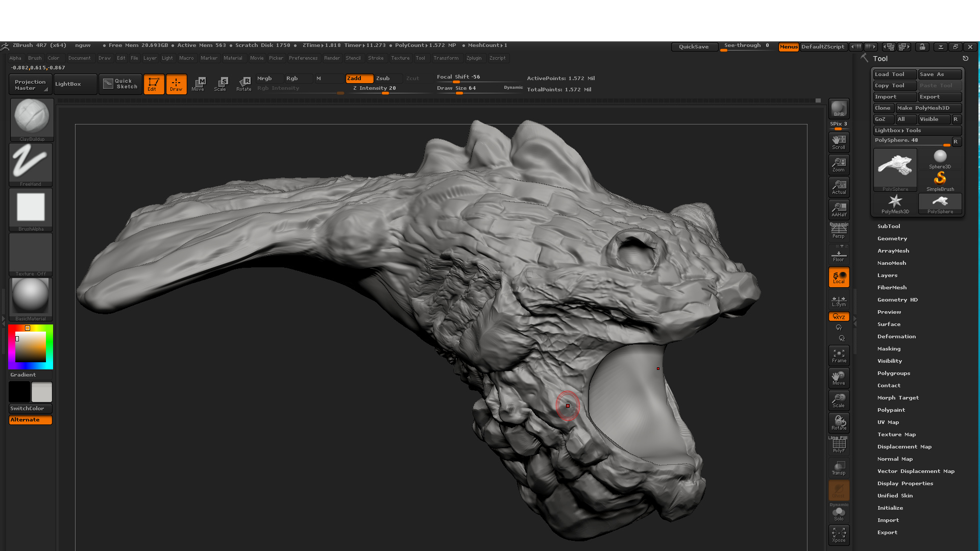
Task: Select the Zoom canvas icon
Action: coord(839,164)
